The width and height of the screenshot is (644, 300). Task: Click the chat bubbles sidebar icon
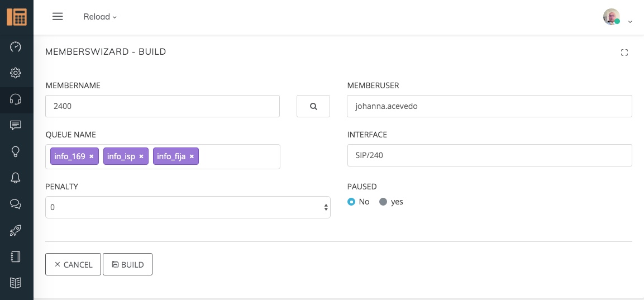point(16,204)
